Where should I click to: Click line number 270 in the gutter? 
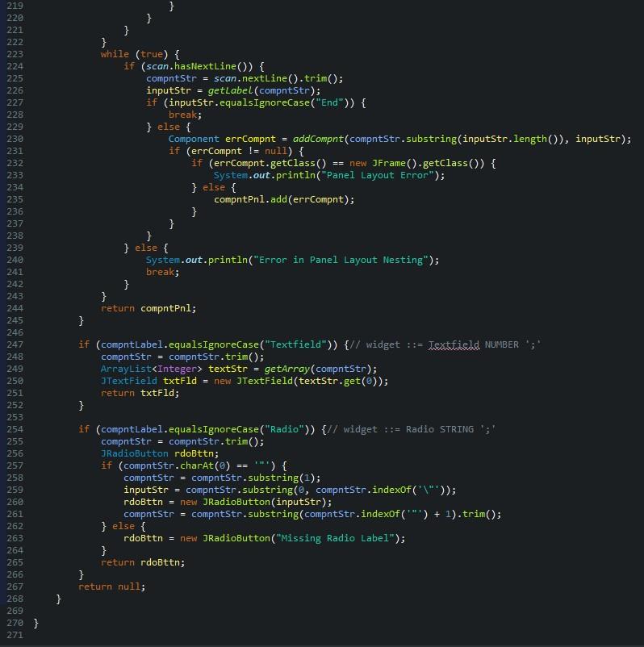click(x=15, y=623)
